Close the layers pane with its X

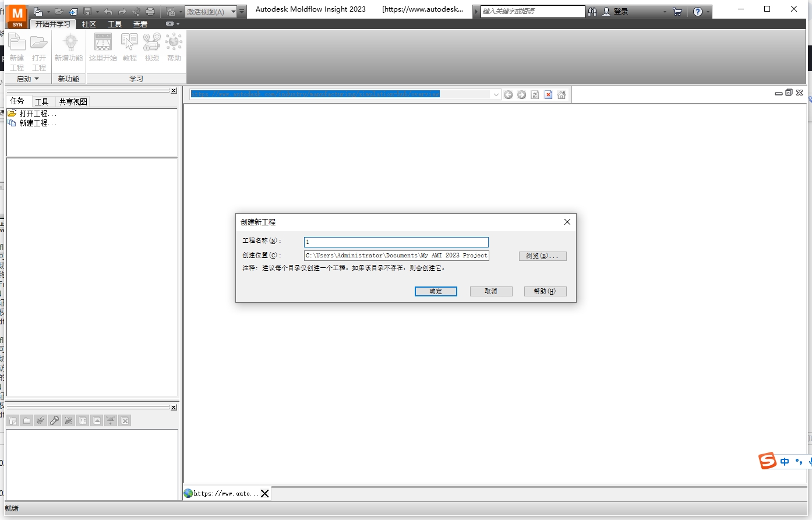coord(174,408)
